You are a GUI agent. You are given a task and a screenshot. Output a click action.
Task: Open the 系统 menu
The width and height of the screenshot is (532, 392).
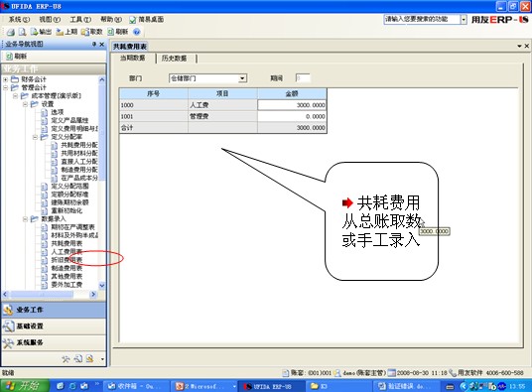click(x=19, y=19)
